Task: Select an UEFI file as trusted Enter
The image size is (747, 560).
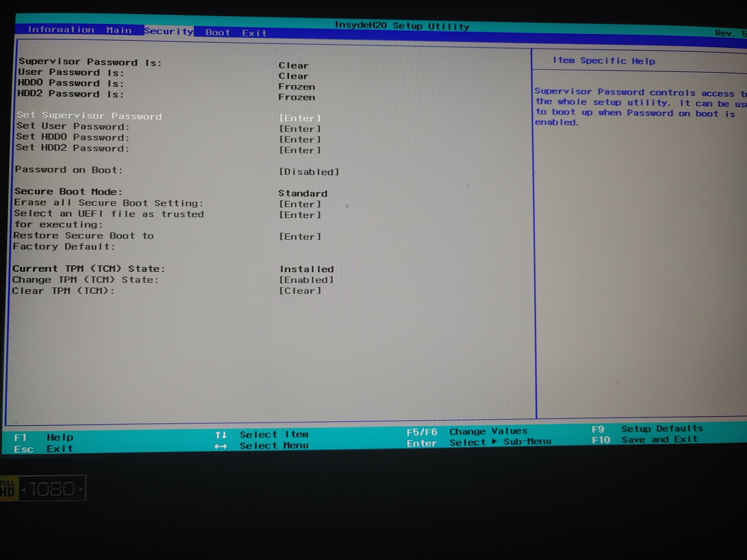Action: (x=300, y=215)
